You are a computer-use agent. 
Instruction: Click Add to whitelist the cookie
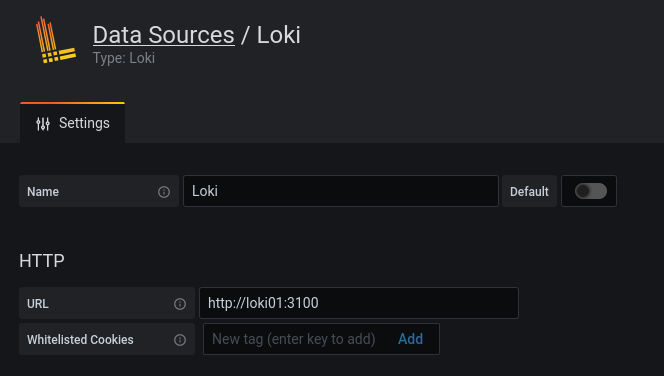click(410, 339)
